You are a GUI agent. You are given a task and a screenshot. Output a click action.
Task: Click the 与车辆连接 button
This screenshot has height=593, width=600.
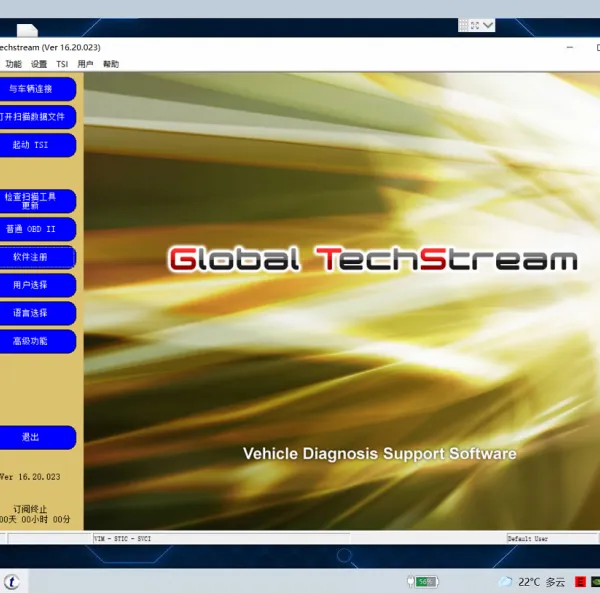(x=37, y=89)
